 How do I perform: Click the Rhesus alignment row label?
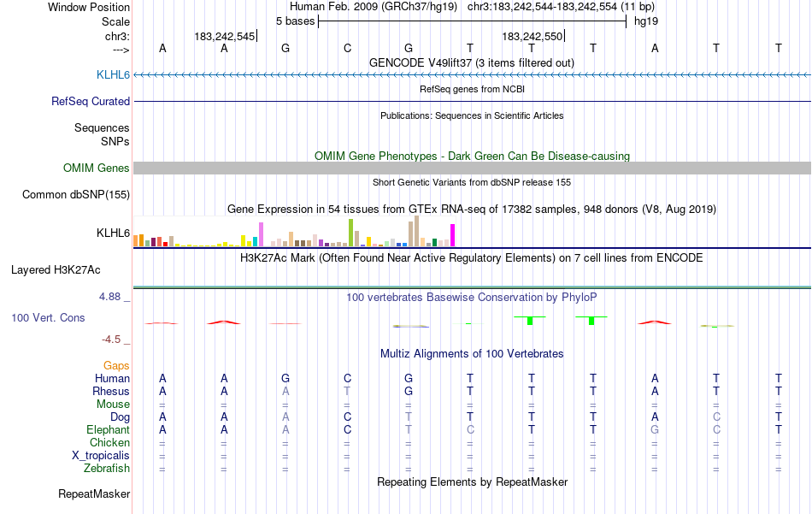[111, 391]
